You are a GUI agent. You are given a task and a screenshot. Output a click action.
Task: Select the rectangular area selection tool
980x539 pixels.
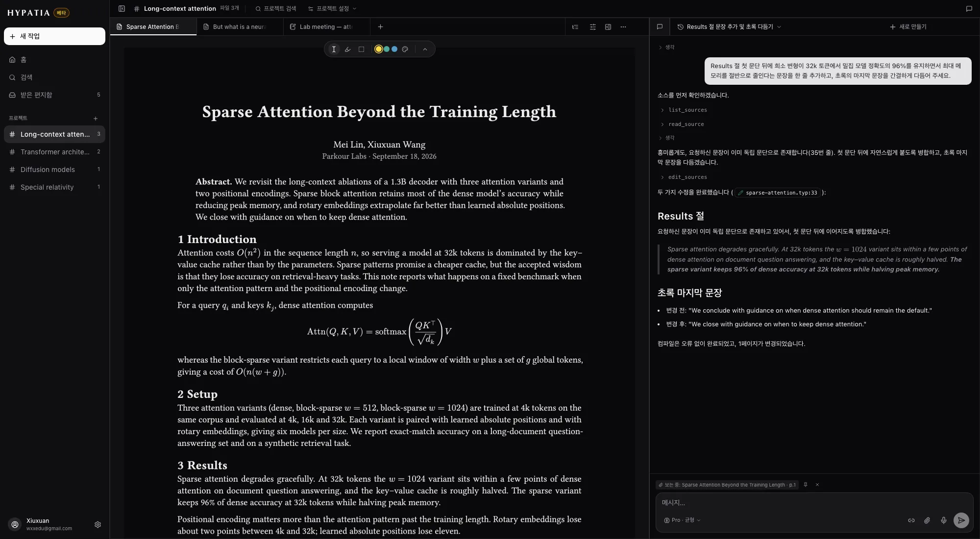(361, 49)
